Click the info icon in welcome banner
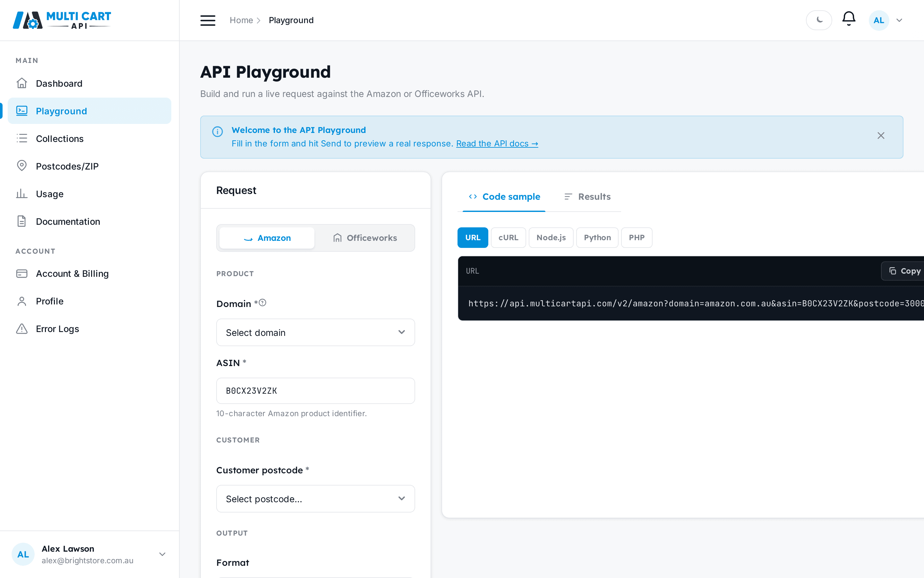924x578 pixels. coord(217,132)
